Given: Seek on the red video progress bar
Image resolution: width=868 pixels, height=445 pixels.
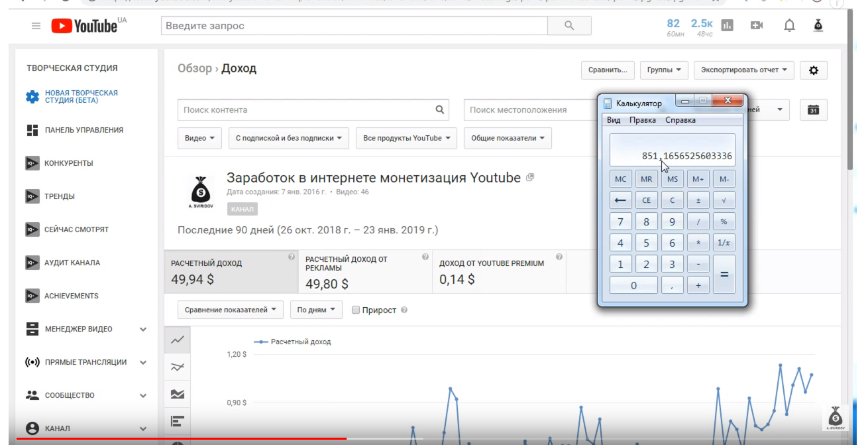Looking at the screenshot, I should click(x=182, y=438).
